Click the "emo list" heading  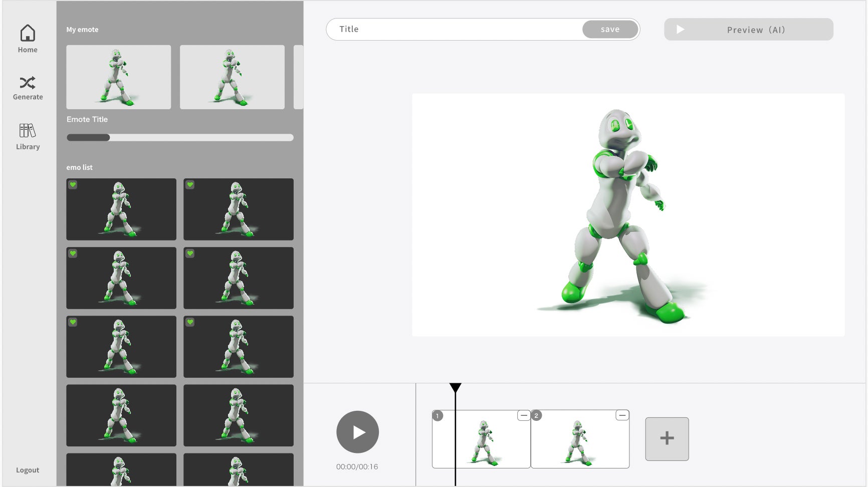point(80,167)
